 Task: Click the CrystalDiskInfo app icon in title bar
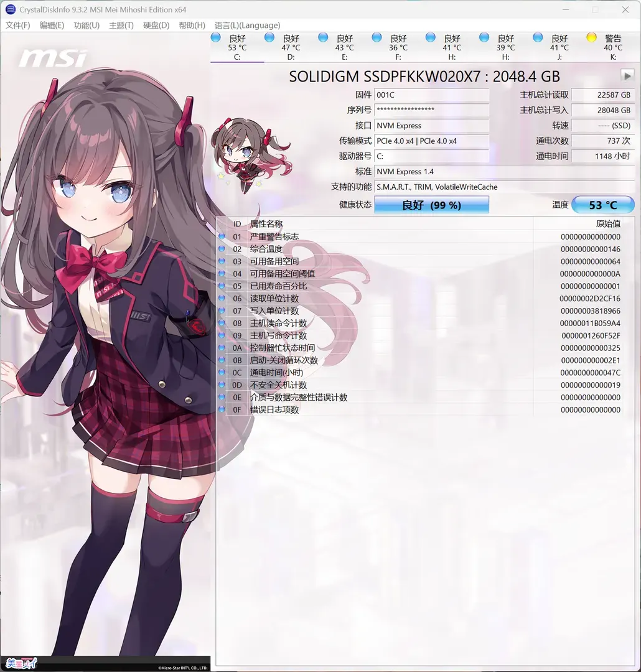(11, 9)
